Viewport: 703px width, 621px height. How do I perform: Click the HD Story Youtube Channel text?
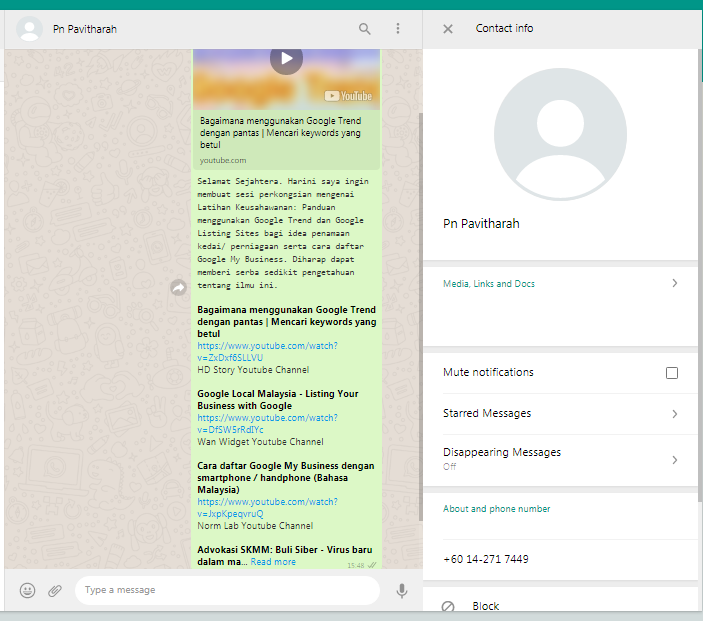click(253, 370)
